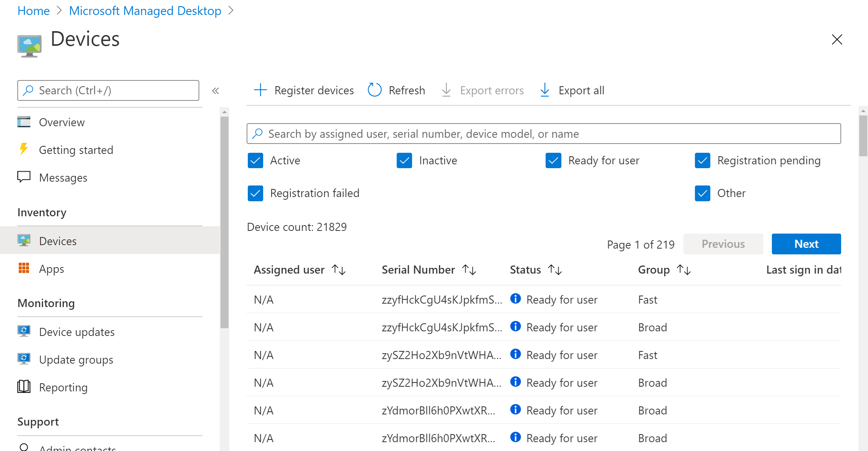Screen dimensions: 868x451
Task: Uncheck the Inactive filter checkbox
Action: (404, 160)
